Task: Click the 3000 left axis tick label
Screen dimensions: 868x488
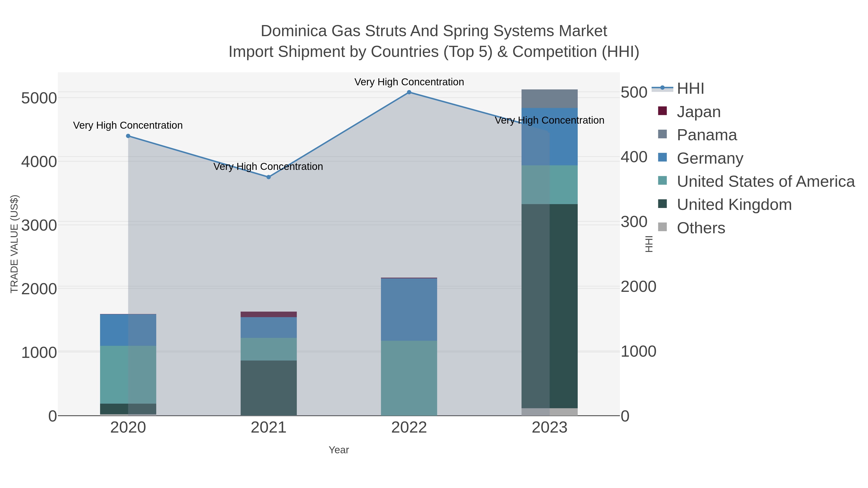Action: 39,225
